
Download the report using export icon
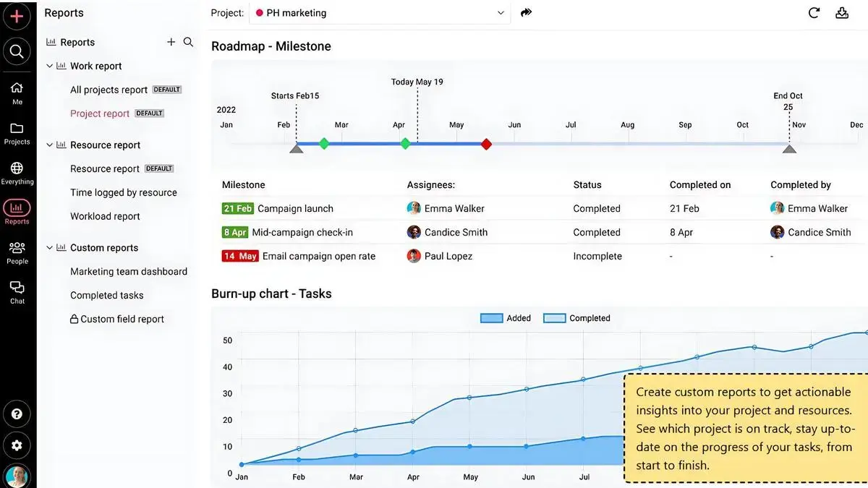pos(842,13)
